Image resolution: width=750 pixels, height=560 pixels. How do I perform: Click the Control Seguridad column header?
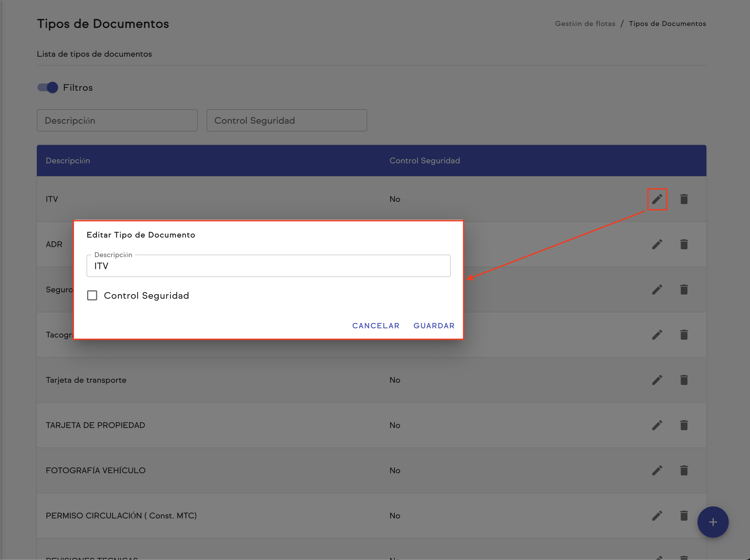point(424,161)
